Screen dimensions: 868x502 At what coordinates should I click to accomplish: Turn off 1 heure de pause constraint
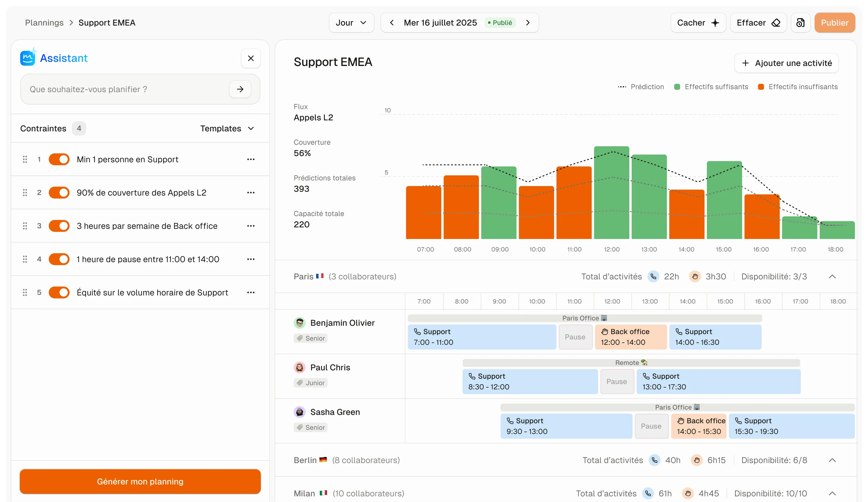[59, 259]
